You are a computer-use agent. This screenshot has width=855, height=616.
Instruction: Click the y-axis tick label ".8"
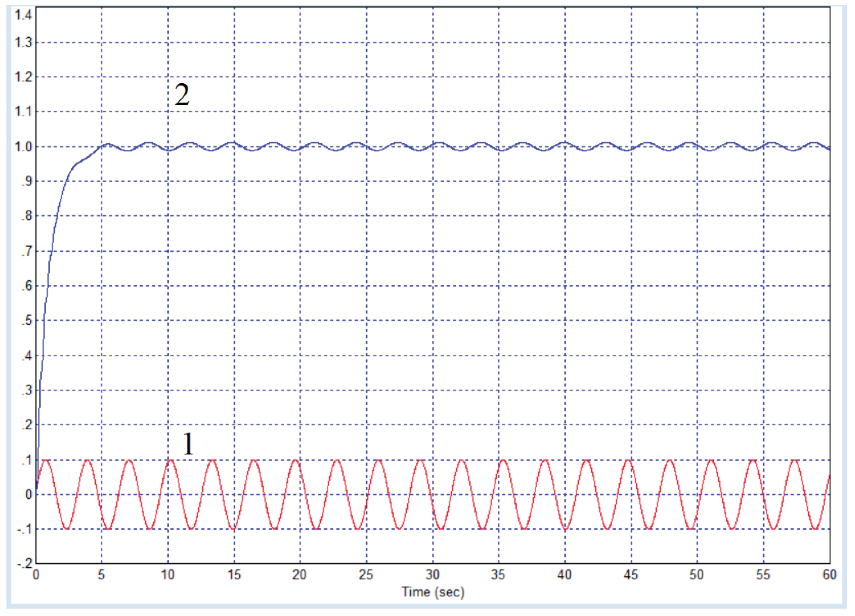coord(27,216)
